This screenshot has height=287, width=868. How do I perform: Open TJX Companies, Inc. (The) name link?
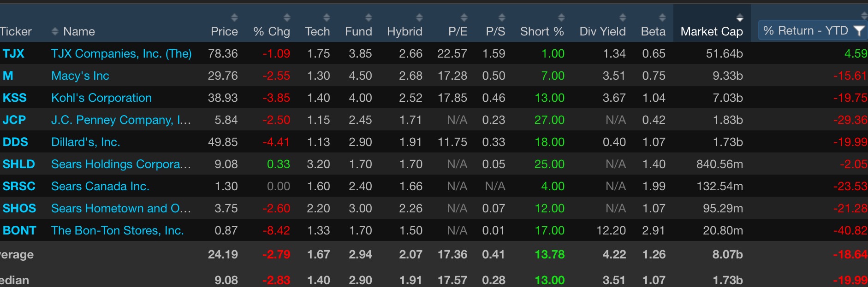pyautogui.click(x=121, y=53)
